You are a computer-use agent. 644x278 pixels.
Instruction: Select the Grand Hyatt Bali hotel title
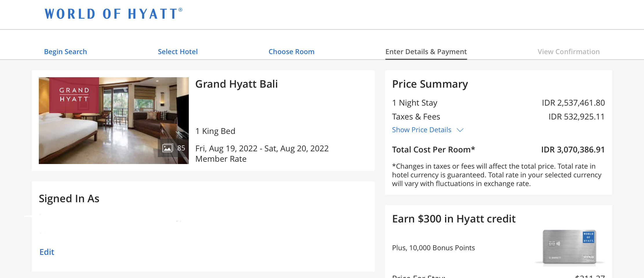tap(236, 84)
